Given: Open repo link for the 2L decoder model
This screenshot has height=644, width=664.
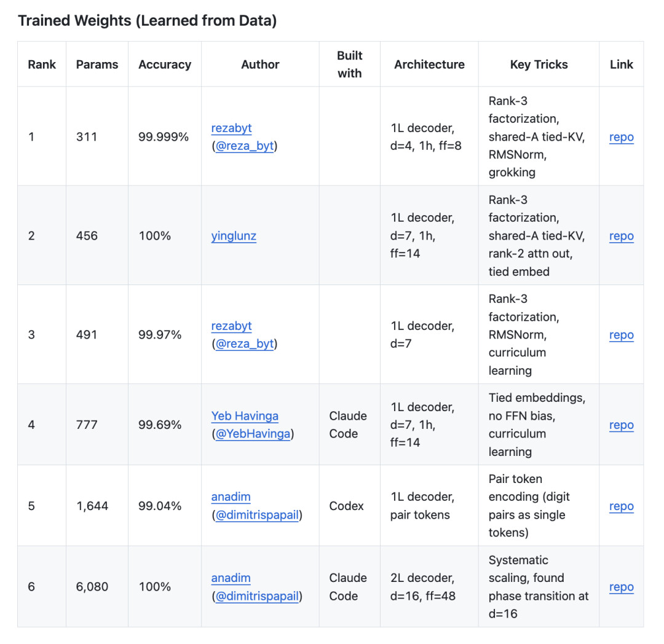Looking at the screenshot, I should [x=621, y=587].
